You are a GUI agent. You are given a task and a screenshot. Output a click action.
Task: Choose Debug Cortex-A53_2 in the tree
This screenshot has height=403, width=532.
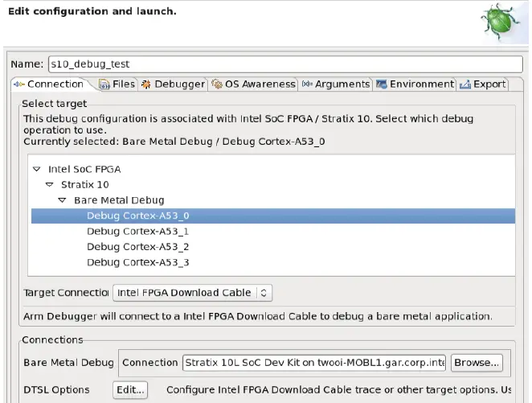click(137, 246)
